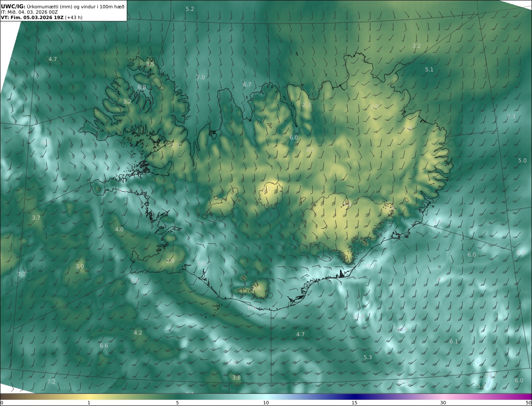The width and height of the screenshot is (532, 406).
Task: Click the 5.3 value label
Action: [x=368, y=357]
